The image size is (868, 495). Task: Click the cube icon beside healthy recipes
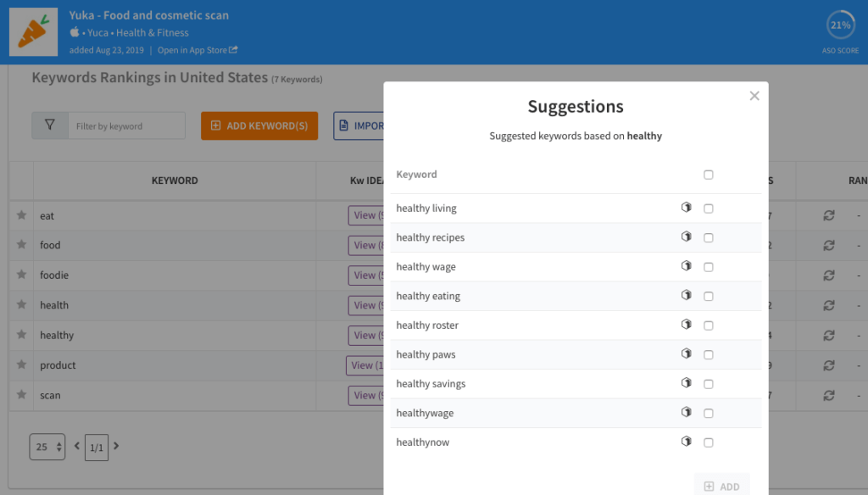pyautogui.click(x=687, y=237)
